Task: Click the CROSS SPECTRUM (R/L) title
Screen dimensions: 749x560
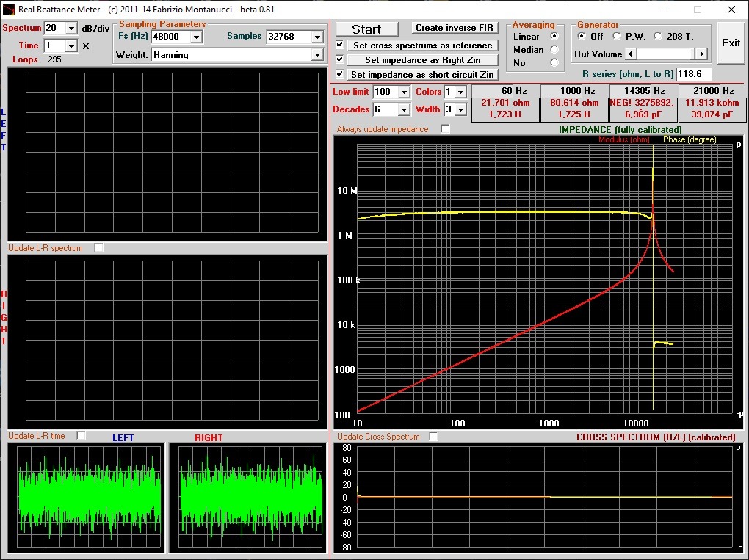Action: 655,437
